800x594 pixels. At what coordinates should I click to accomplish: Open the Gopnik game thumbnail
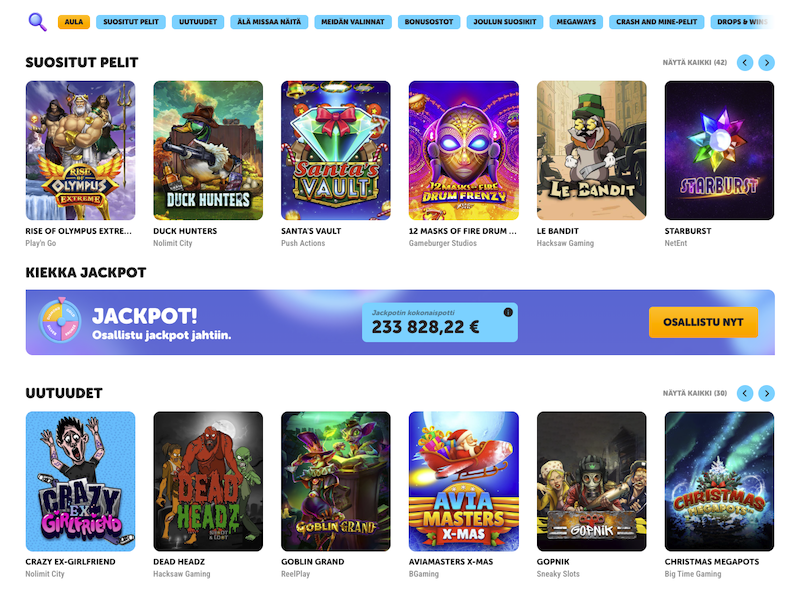click(x=591, y=481)
